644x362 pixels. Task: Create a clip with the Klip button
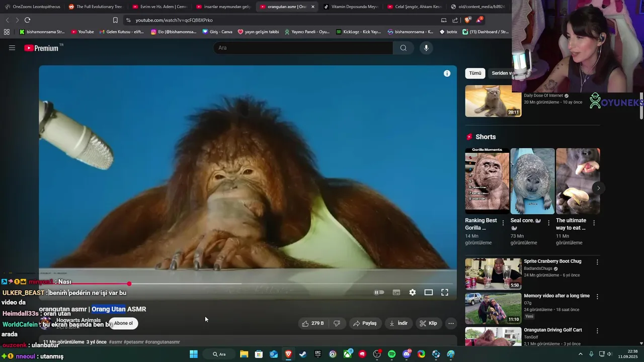[429, 323]
